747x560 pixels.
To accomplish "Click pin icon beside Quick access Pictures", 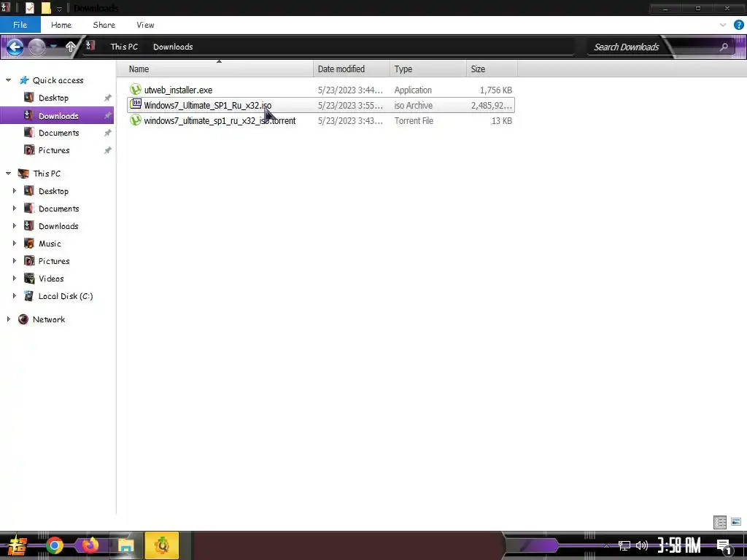I will tap(108, 150).
